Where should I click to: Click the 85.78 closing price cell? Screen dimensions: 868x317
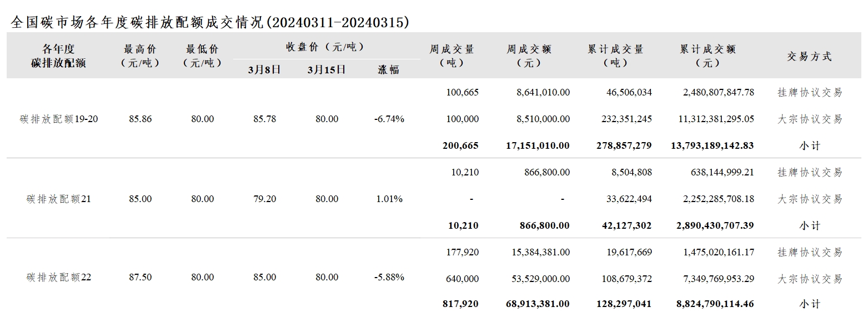(264, 119)
